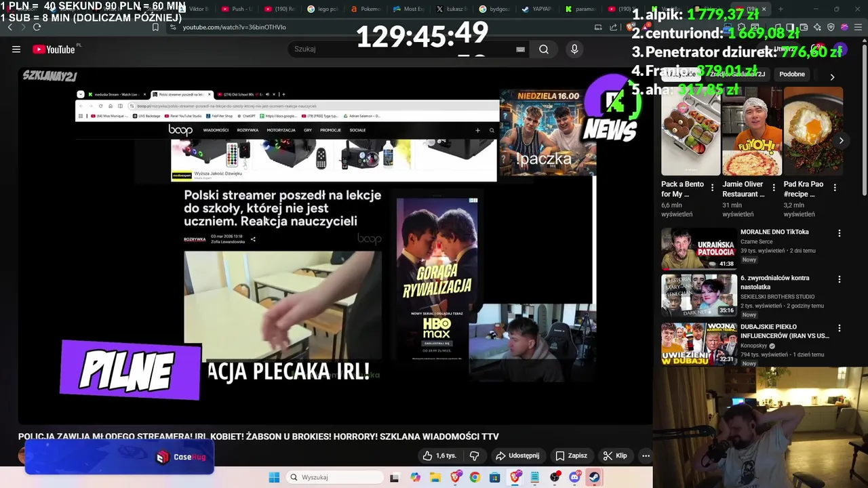Image resolution: width=868 pixels, height=488 pixels.
Task: Open the keyboard icon in the search box
Action: point(520,49)
